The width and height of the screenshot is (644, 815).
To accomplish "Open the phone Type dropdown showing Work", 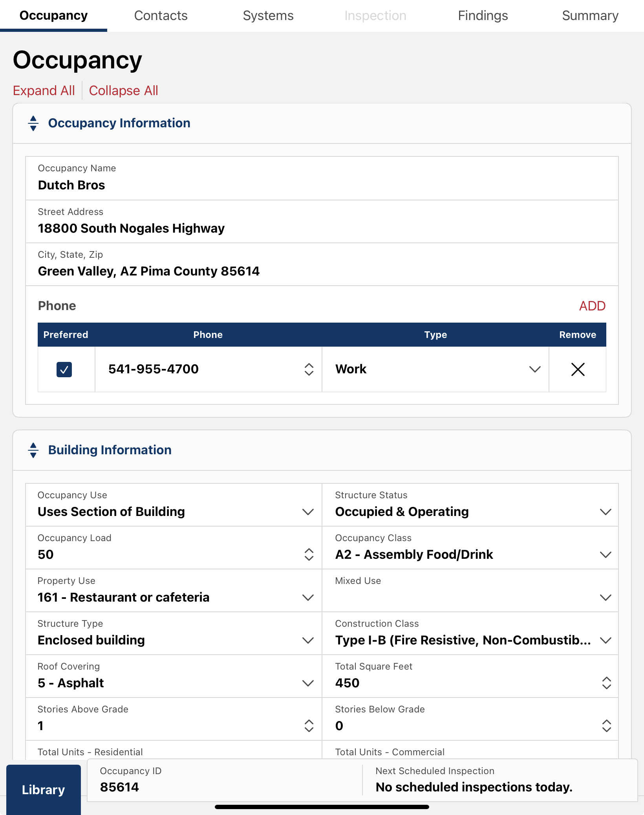I will coord(435,369).
